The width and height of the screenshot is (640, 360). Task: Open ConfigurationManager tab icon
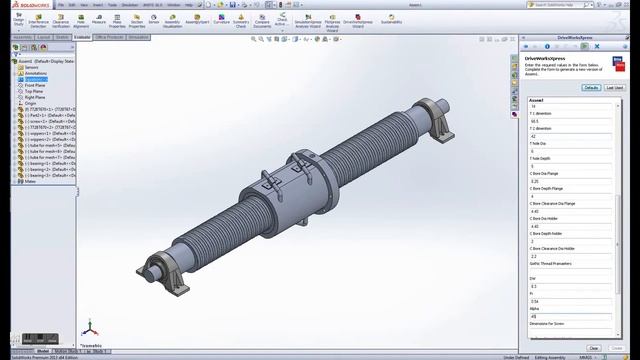click(x=34, y=47)
